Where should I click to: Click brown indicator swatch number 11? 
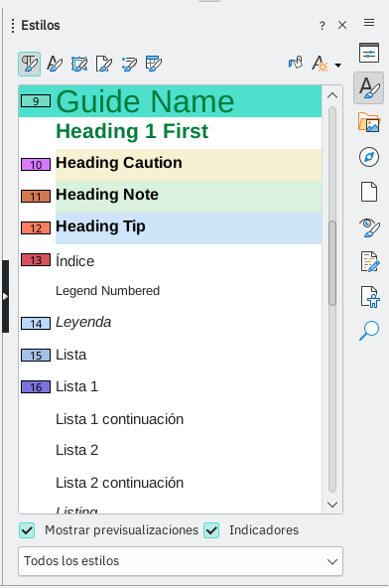(36, 197)
